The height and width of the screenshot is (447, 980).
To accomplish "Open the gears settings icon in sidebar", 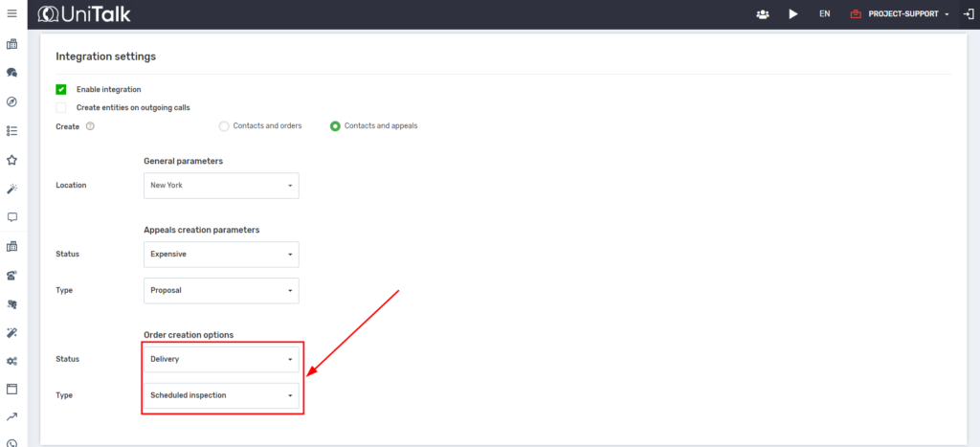I will coord(12,361).
